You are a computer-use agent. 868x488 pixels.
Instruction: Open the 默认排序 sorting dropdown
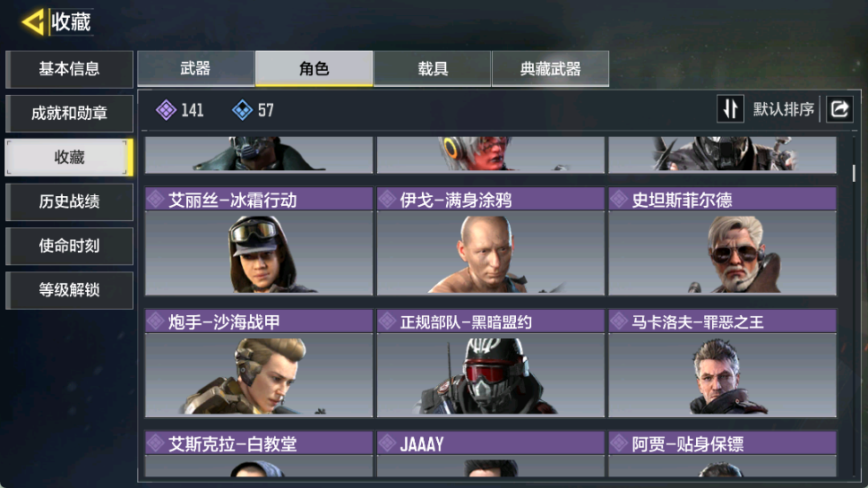783,109
